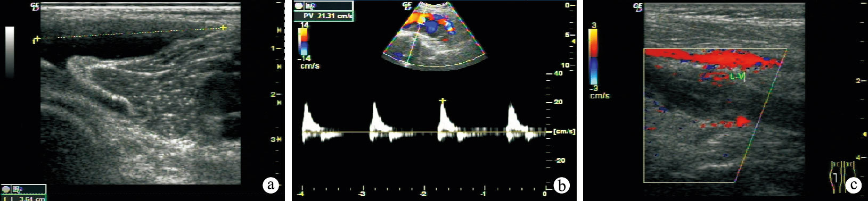Click the grayscale bar in panel a
Screen dimensions: 868x201
[x=10, y=52]
